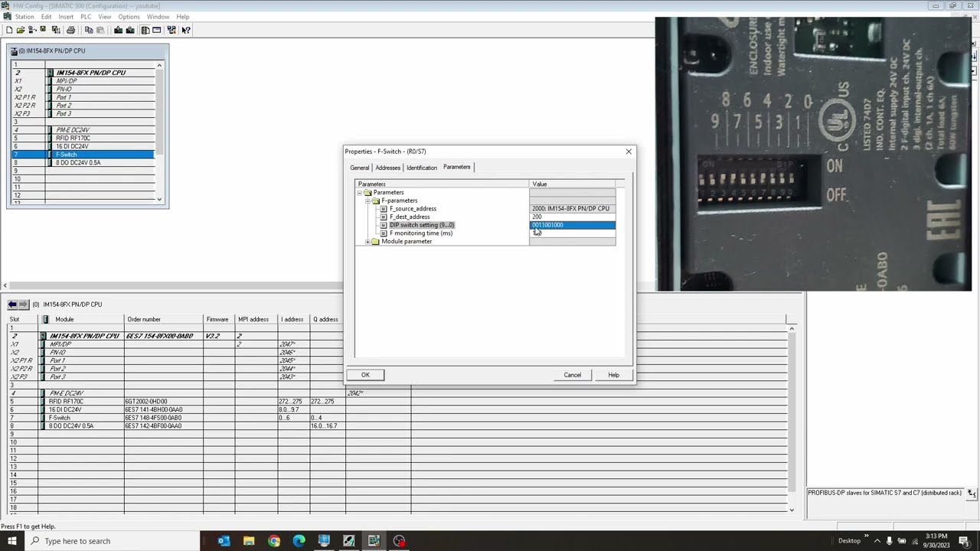This screenshot has width=980, height=551.
Task: Select DIP switch setting (9...0) parameter
Action: tap(422, 225)
